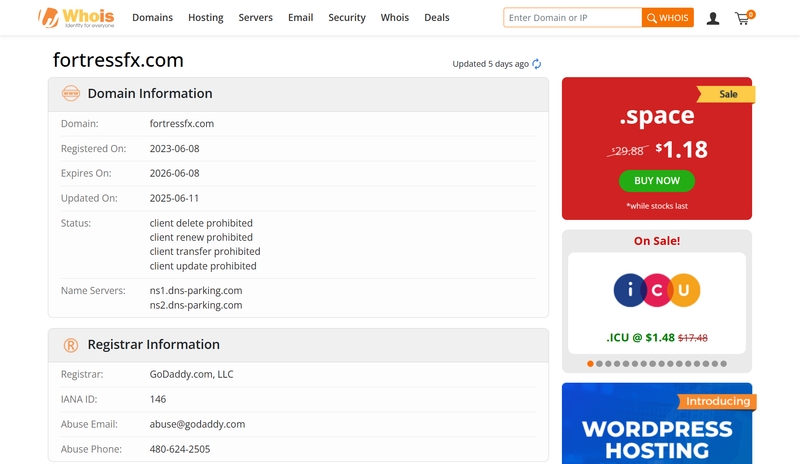Select the first orange carousel dot
Viewport: 800px width, 464px height.
pyautogui.click(x=590, y=364)
